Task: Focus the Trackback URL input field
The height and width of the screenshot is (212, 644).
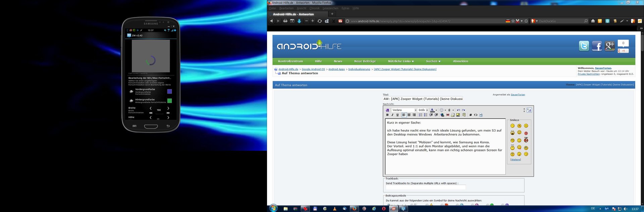Action: click(x=425, y=188)
